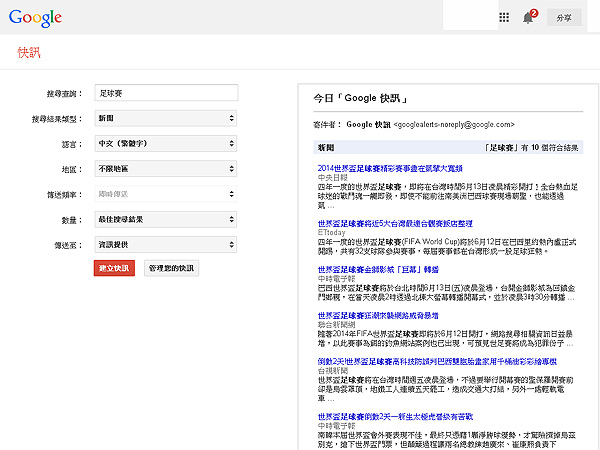Click the 管理您的快訊 button
This screenshot has width=600, height=450.
(174, 269)
